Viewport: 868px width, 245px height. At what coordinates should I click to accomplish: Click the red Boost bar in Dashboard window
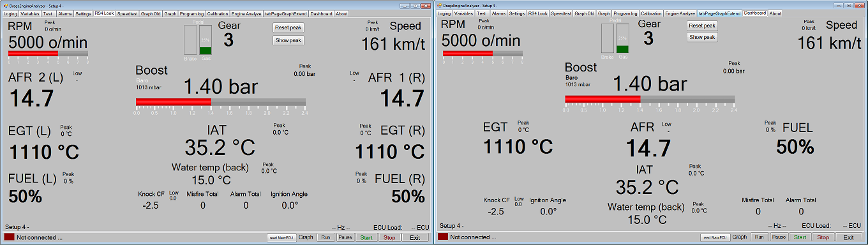pos(602,98)
